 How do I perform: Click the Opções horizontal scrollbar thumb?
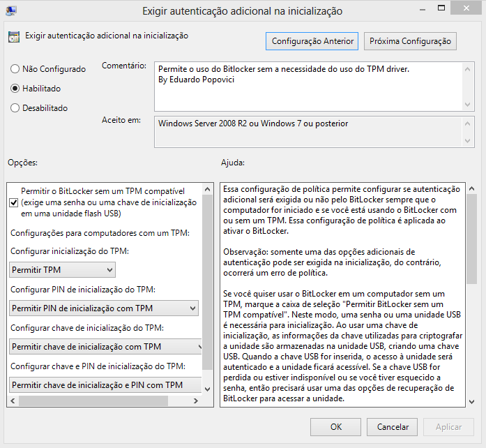click(x=93, y=401)
